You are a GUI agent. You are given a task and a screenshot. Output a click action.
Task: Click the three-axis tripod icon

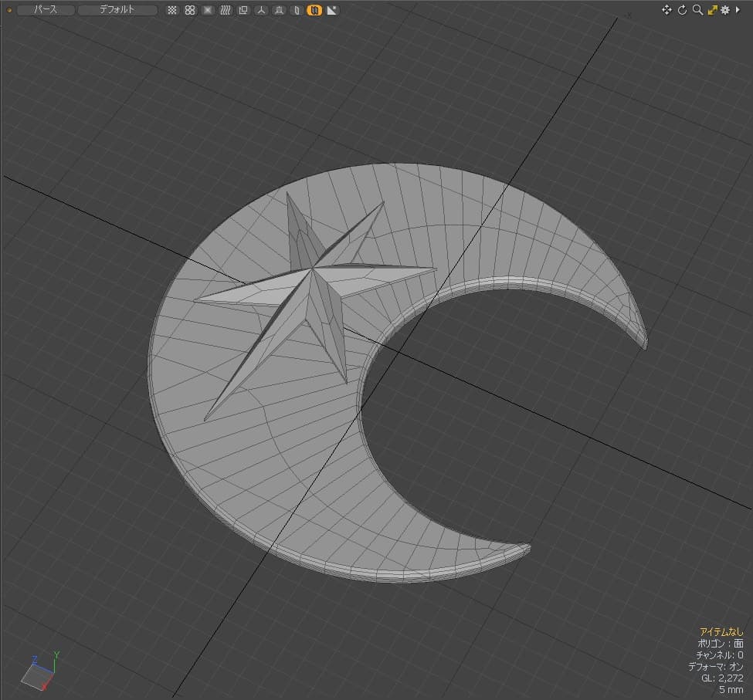(261, 10)
